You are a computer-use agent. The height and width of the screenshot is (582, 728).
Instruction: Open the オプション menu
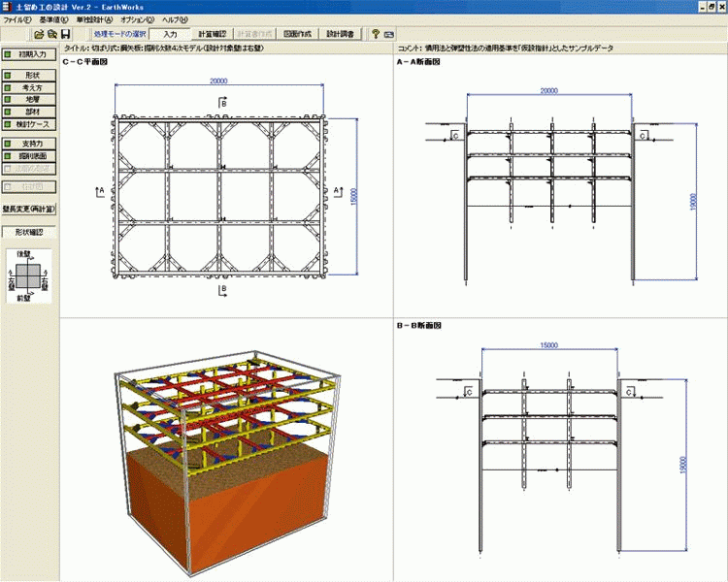pos(138,19)
